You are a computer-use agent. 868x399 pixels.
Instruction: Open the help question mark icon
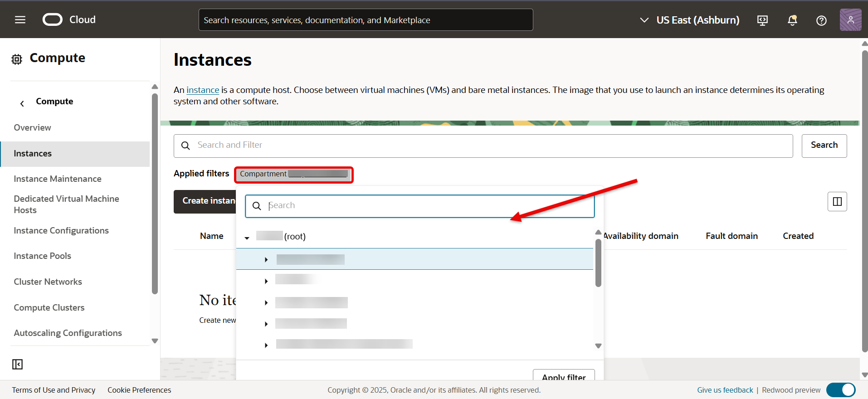coord(821,20)
